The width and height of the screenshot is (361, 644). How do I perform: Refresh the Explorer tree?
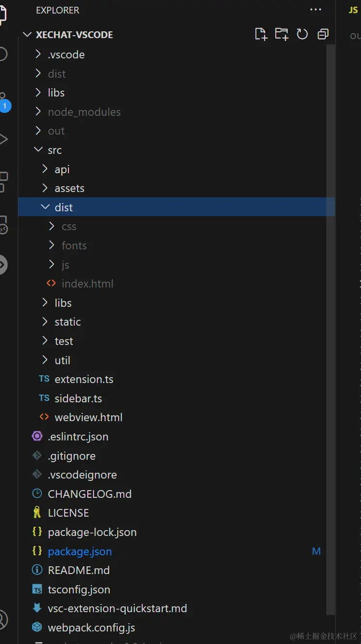(x=302, y=34)
